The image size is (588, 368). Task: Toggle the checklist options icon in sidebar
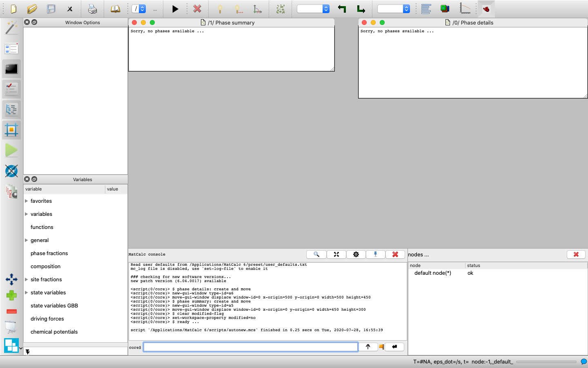11,89
